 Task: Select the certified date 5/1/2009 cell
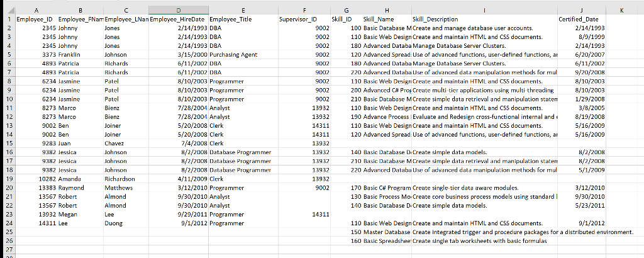(582, 170)
